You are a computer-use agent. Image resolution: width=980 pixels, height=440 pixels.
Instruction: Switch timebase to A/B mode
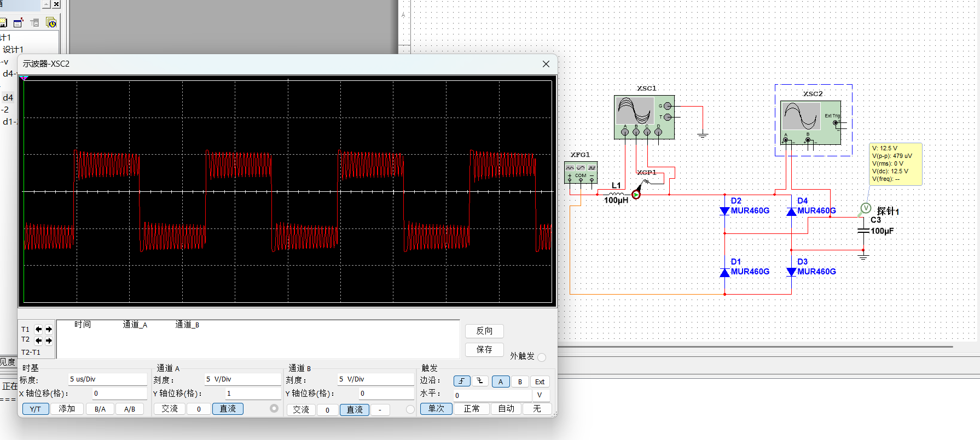coord(130,409)
